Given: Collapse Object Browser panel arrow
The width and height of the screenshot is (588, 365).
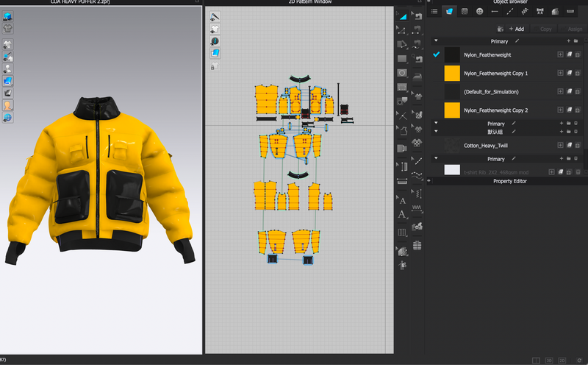Looking at the screenshot, I should click(x=429, y=1).
